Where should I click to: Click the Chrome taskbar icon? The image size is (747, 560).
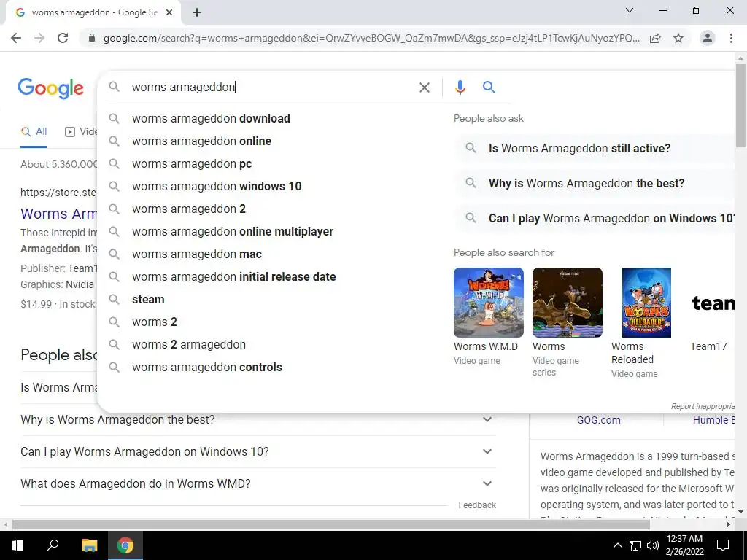[x=125, y=545]
